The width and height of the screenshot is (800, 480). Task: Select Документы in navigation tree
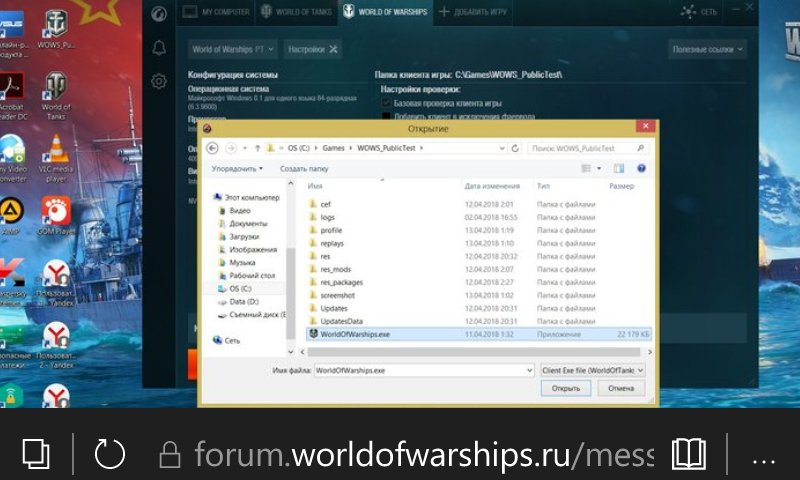pyautogui.click(x=243, y=223)
